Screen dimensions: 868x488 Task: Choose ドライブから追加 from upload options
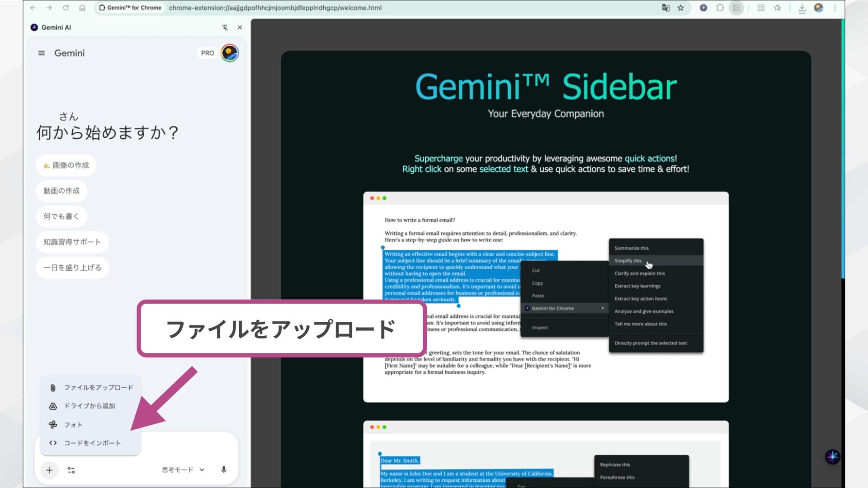click(89, 406)
